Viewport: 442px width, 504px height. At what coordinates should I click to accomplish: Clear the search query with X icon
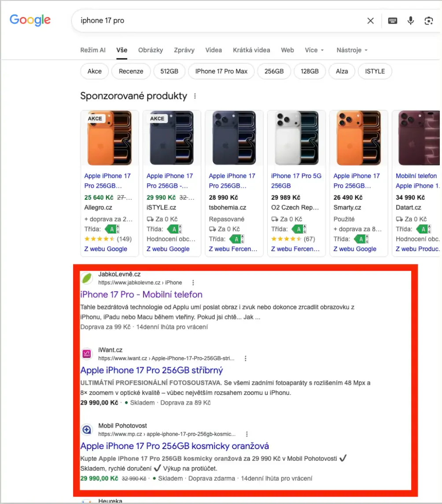coord(370,21)
